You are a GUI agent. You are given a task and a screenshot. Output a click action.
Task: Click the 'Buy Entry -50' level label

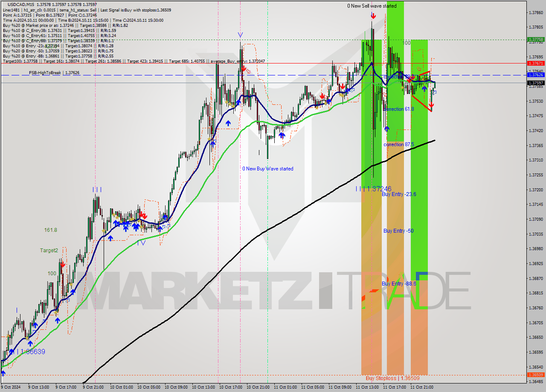398,231
